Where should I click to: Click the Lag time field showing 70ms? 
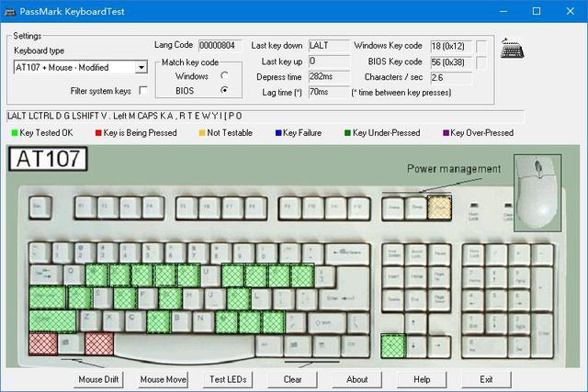[329, 92]
